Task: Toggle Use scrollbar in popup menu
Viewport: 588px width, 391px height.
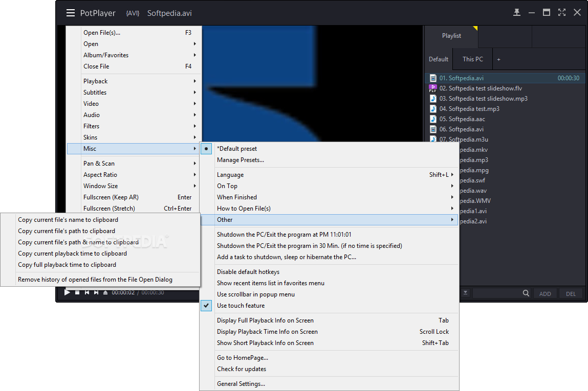Action: (330, 294)
